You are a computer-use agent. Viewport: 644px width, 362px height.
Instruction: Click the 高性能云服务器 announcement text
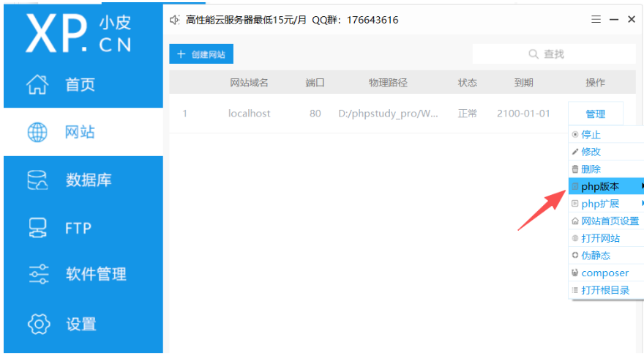(x=292, y=20)
